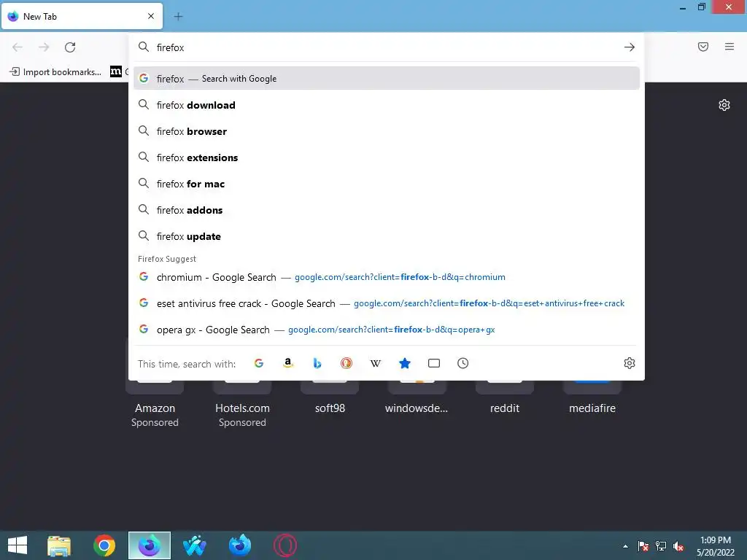Open the Firefox hamburger menu
Image resolution: width=747 pixels, height=560 pixels.
pos(729,47)
